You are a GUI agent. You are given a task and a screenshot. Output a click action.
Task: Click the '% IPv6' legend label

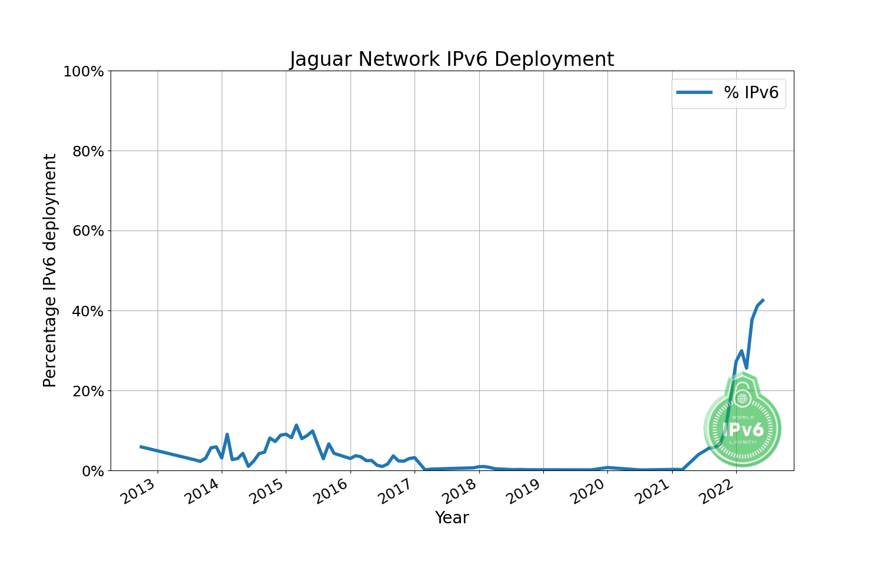pos(751,92)
